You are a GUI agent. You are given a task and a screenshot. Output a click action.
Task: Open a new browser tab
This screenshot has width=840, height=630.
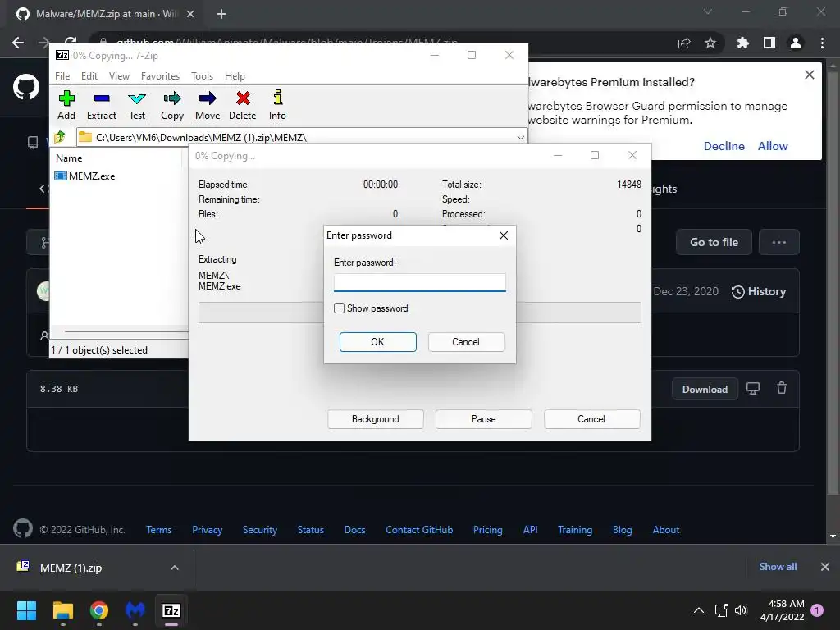click(221, 14)
